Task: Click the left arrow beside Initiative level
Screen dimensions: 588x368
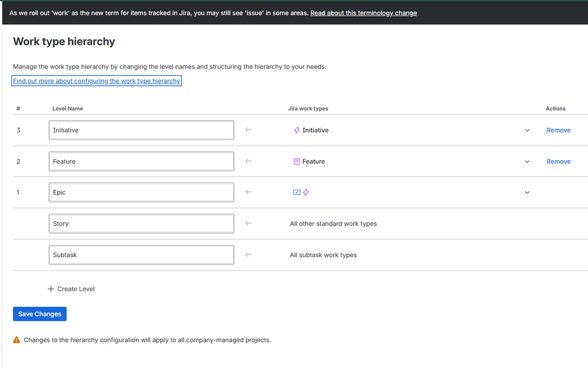Action: pos(248,130)
